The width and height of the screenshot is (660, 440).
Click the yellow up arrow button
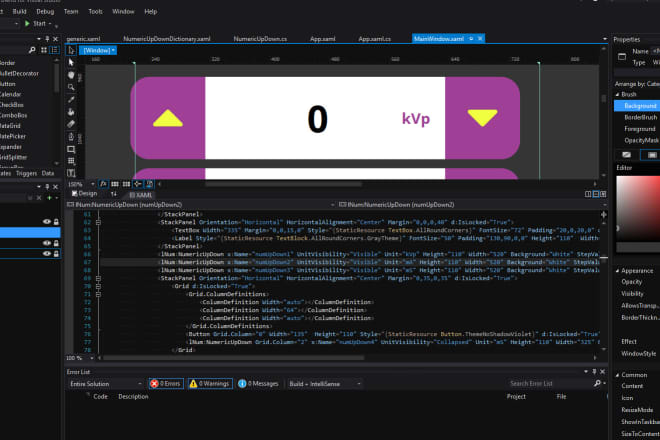click(168, 118)
